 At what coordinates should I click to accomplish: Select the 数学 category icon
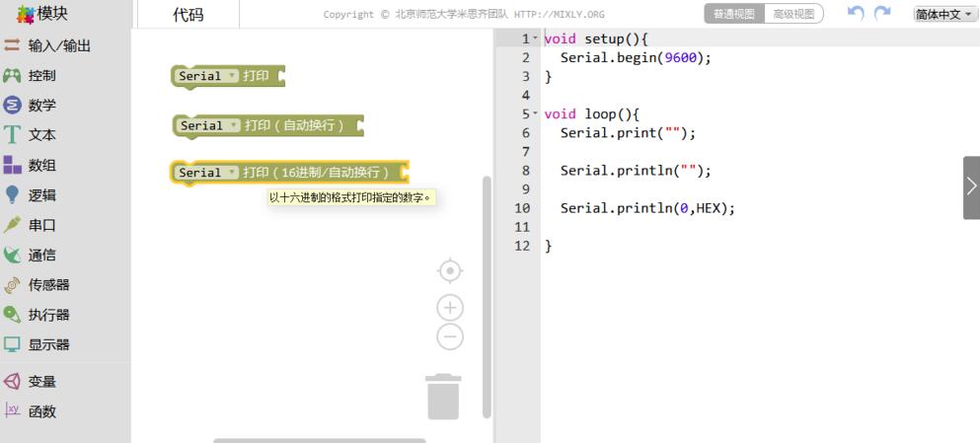coord(13,106)
